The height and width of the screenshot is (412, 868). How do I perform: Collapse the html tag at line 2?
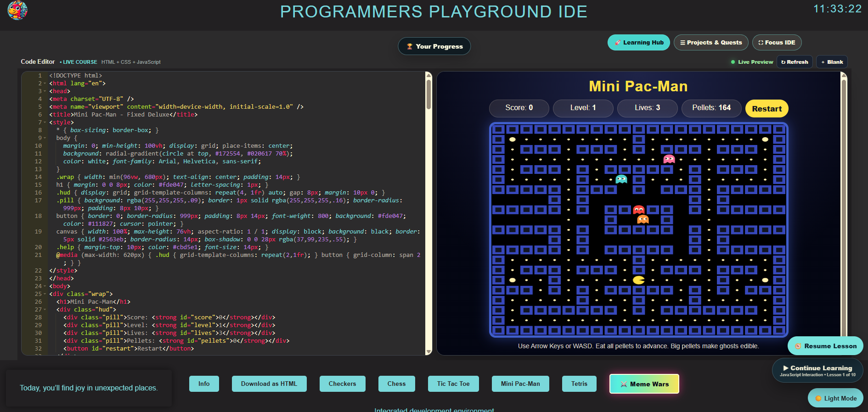point(45,84)
